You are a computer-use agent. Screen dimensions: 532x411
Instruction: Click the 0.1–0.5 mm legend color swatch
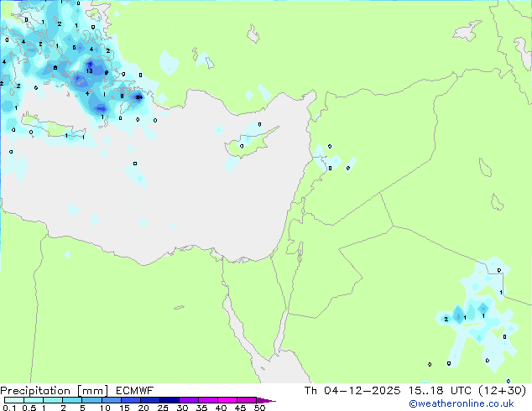[x=14, y=400]
